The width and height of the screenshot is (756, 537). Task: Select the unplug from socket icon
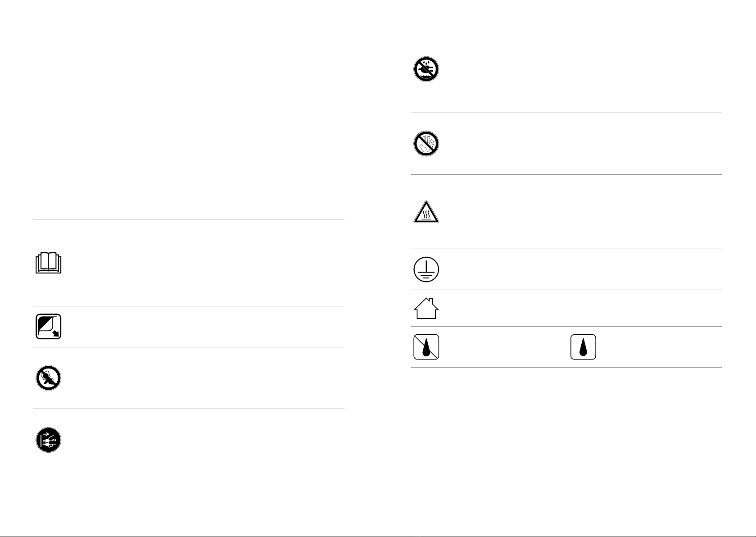coord(48,440)
